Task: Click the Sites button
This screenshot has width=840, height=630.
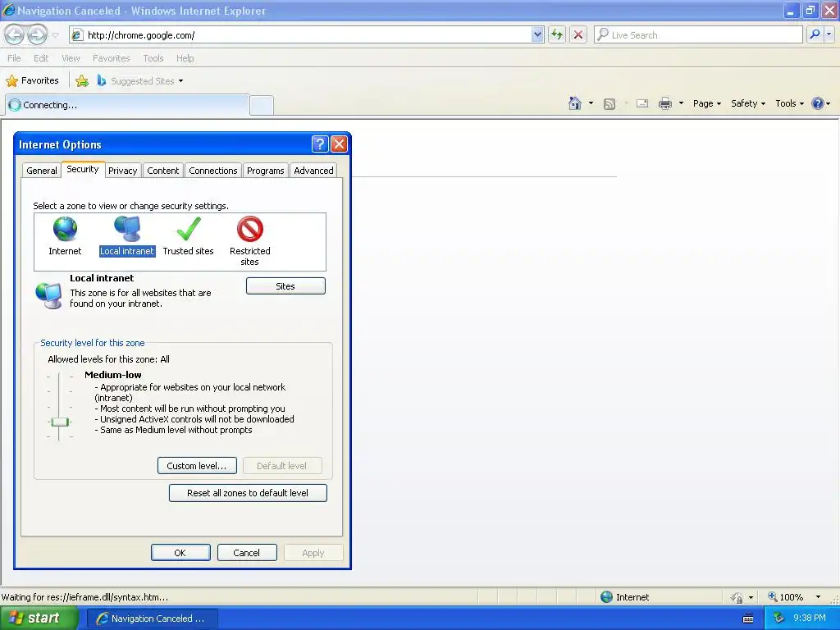Action: pyautogui.click(x=285, y=286)
